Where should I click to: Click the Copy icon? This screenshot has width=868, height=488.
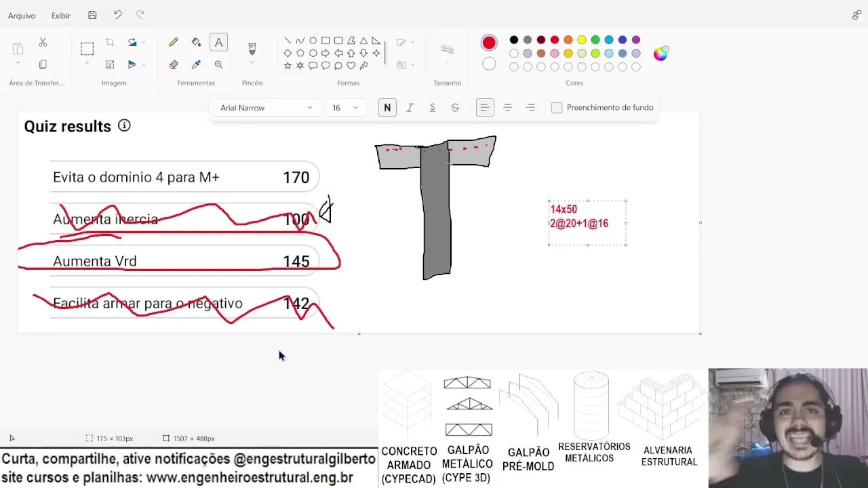43,64
